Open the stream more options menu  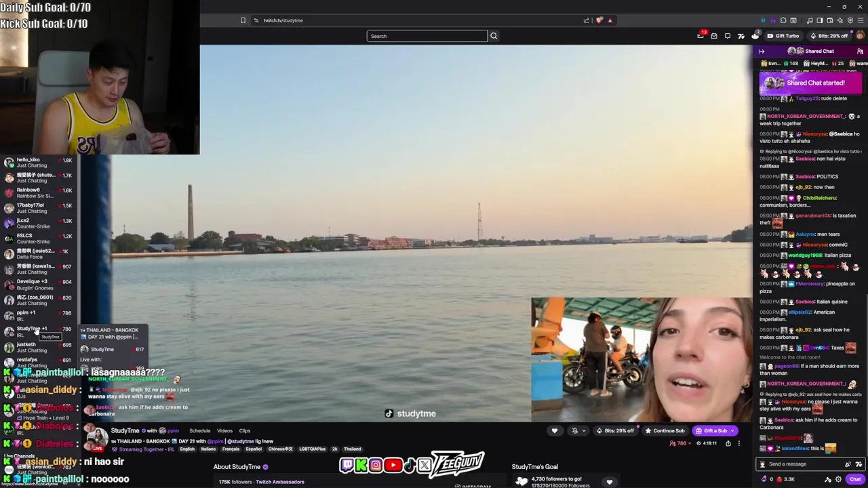739,443
